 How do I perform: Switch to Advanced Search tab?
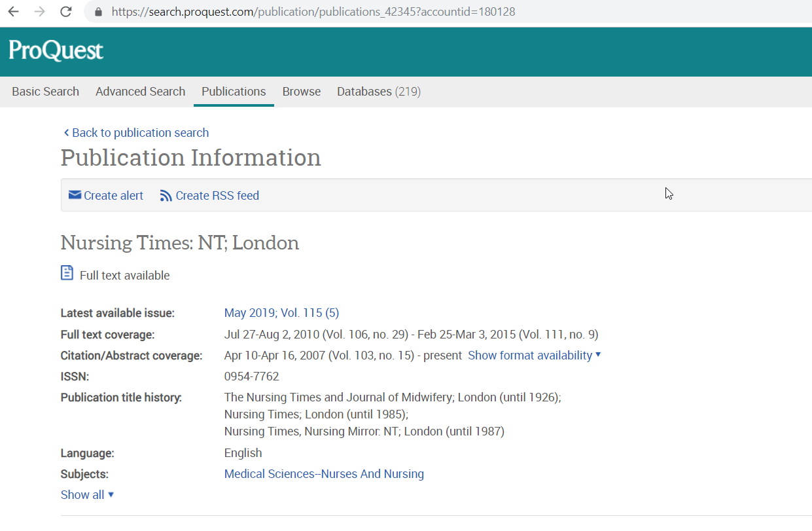(141, 92)
